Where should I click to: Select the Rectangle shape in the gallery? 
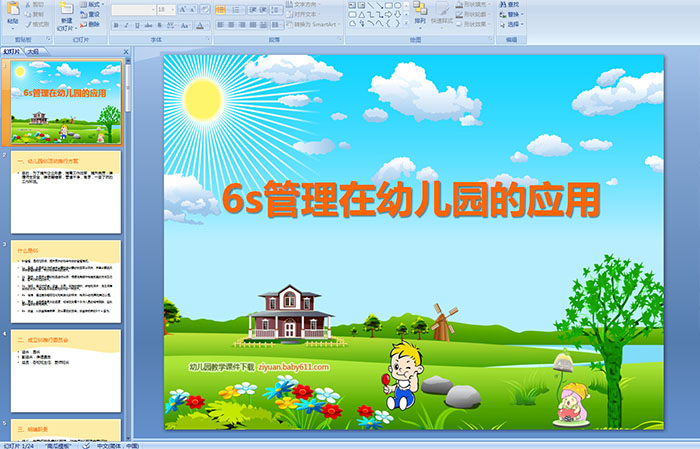click(388, 5)
